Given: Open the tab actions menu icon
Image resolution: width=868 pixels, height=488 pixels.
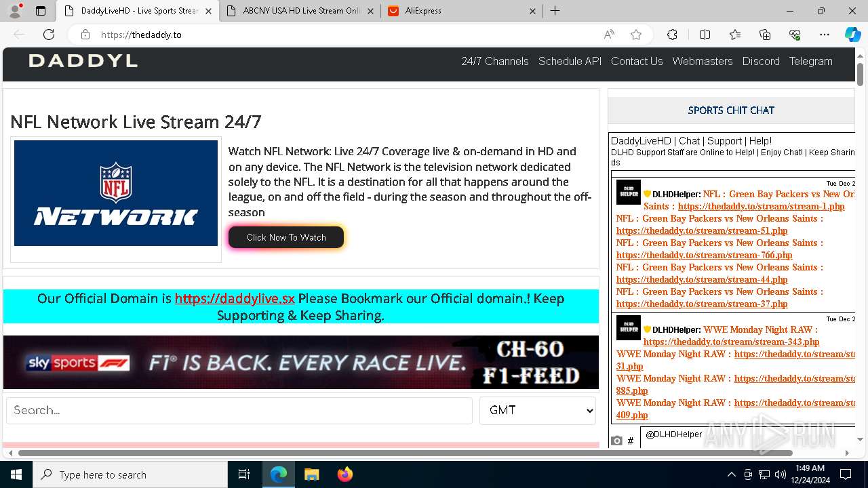Looking at the screenshot, I should [41, 11].
